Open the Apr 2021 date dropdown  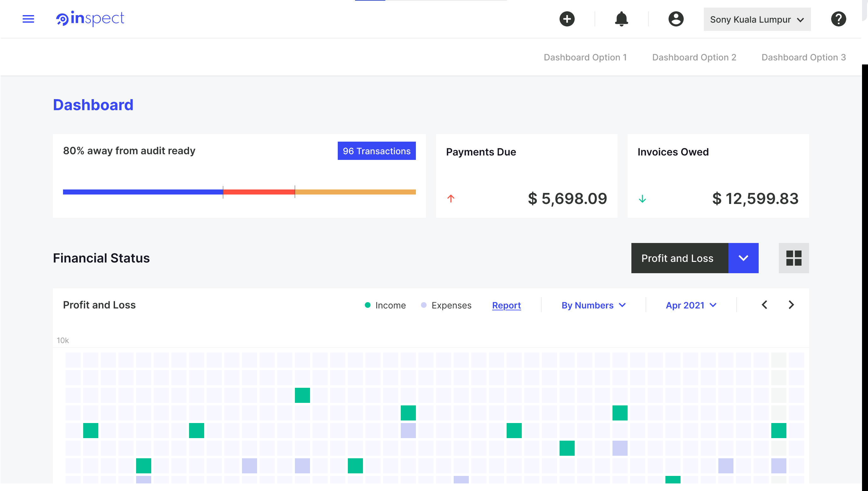click(x=691, y=305)
